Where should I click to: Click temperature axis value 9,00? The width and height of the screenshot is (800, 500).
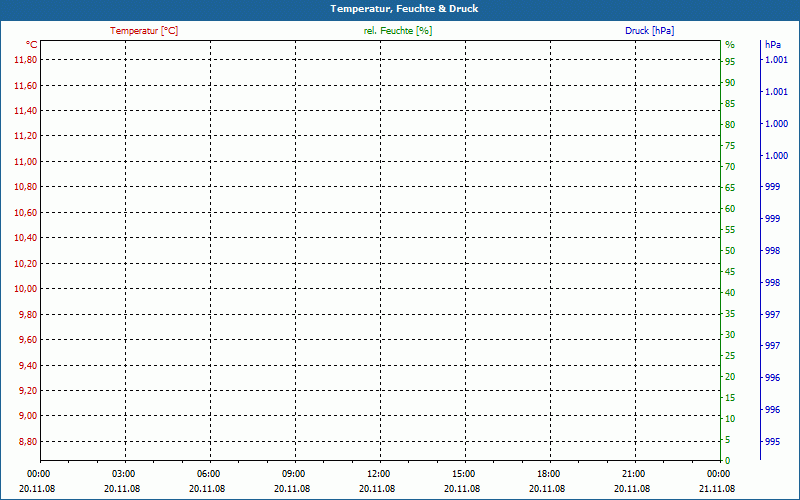tap(28, 416)
